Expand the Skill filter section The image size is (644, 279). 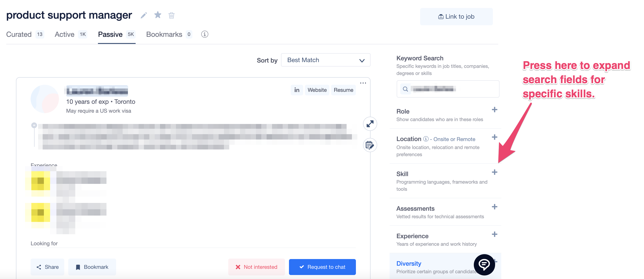pos(494,172)
